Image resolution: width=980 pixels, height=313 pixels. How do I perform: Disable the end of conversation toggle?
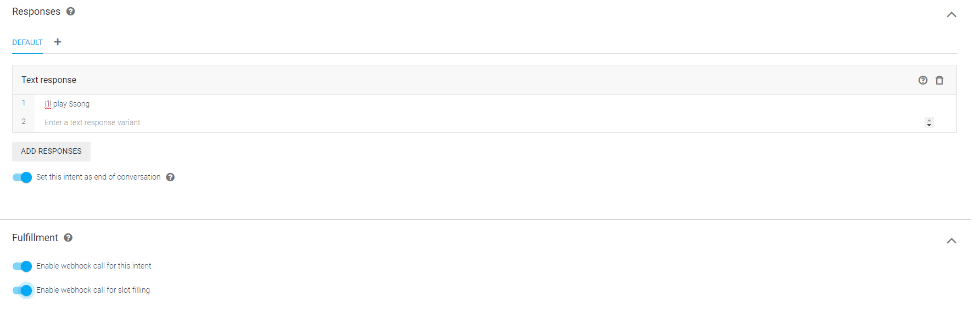pyautogui.click(x=23, y=177)
